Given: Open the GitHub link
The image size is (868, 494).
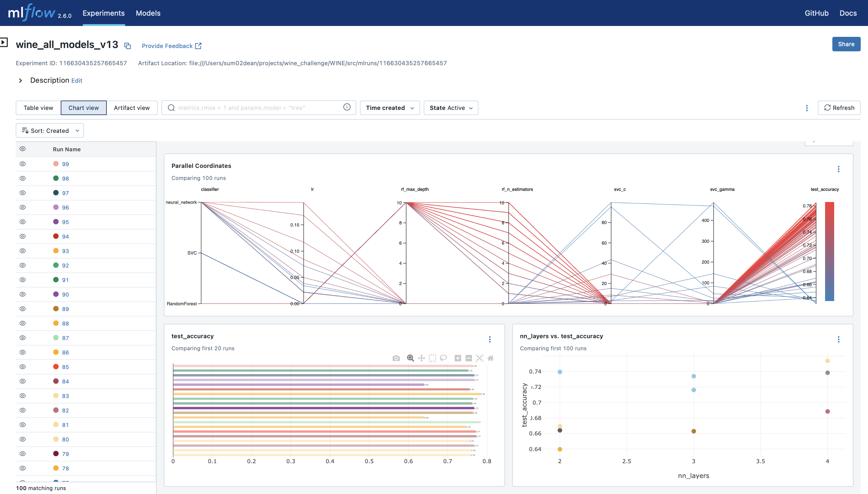Looking at the screenshot, I should click(816, 13).
